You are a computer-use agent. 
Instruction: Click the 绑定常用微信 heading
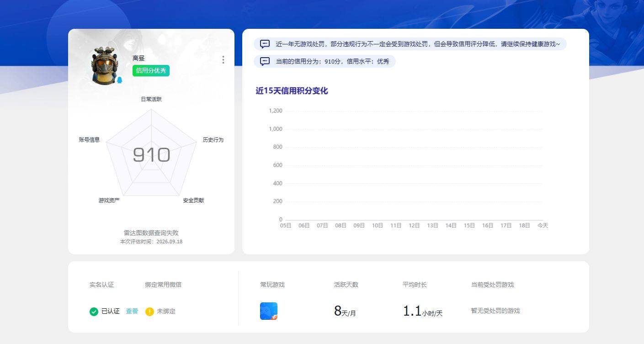point(163,285)
